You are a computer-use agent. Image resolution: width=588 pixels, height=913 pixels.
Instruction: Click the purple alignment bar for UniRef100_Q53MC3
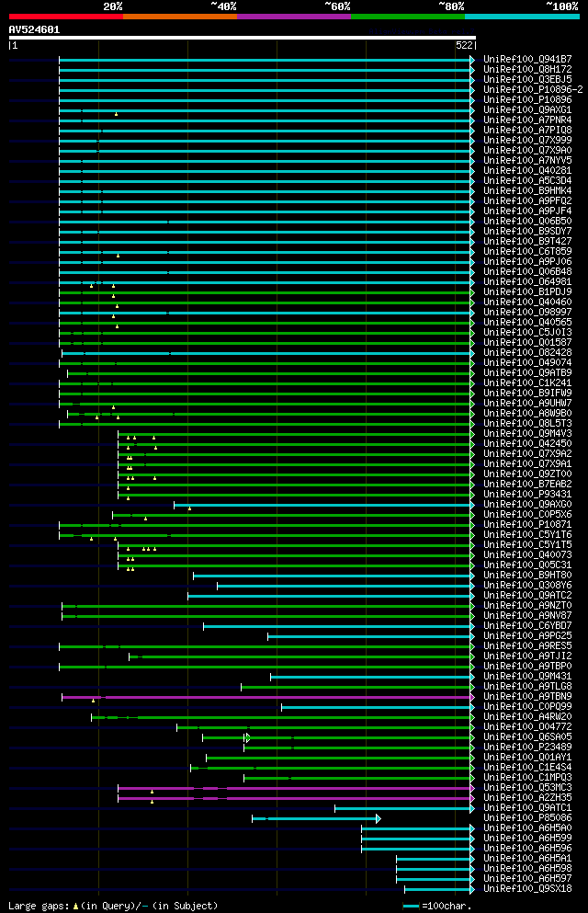coord(296,788)
